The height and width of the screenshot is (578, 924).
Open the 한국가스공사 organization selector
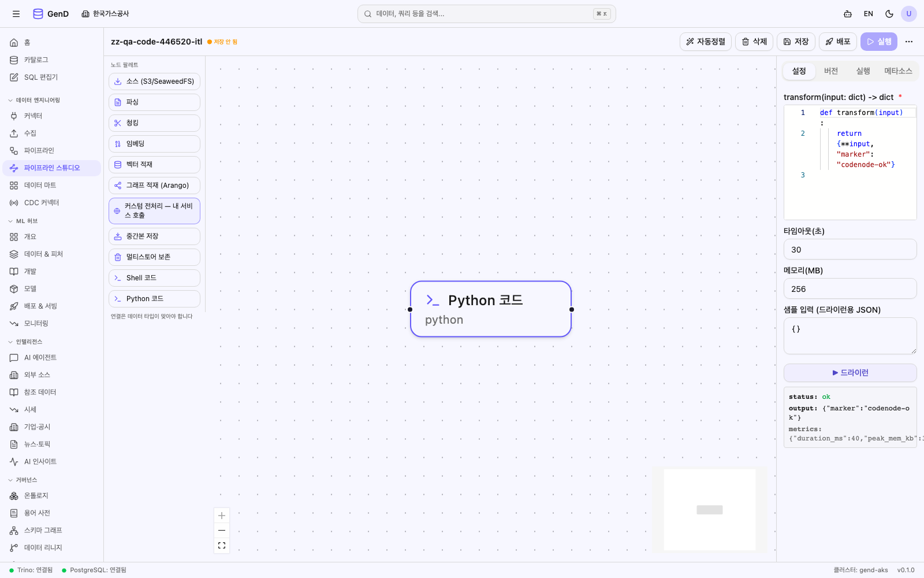(105, 14)
